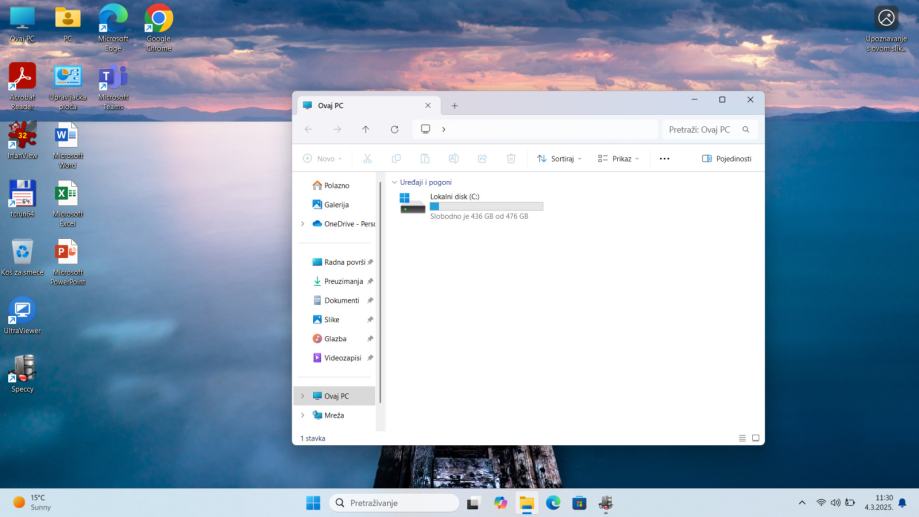
Task: Open Microsoft Edge desktop shortcut
Action: pyautogui.click(x=113, y=28)
